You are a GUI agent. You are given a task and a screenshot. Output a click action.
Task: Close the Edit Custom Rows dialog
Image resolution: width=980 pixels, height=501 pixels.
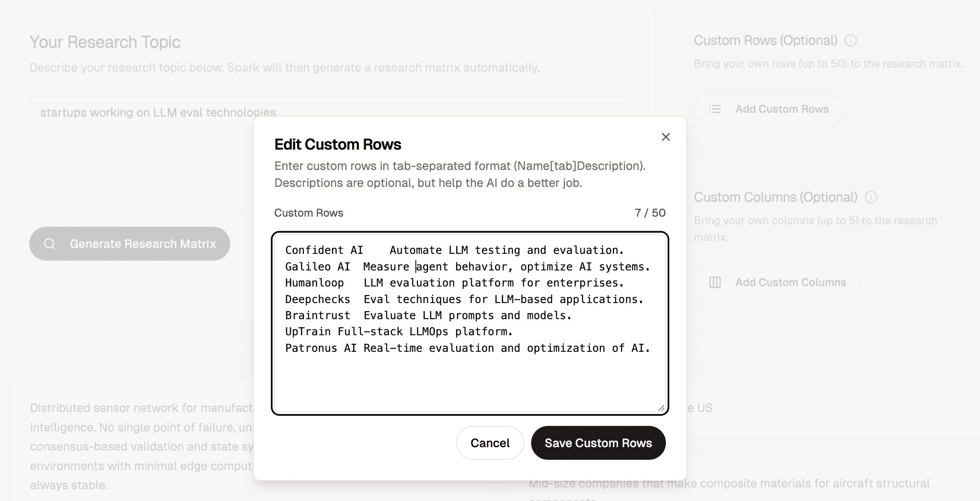[665, 137]
